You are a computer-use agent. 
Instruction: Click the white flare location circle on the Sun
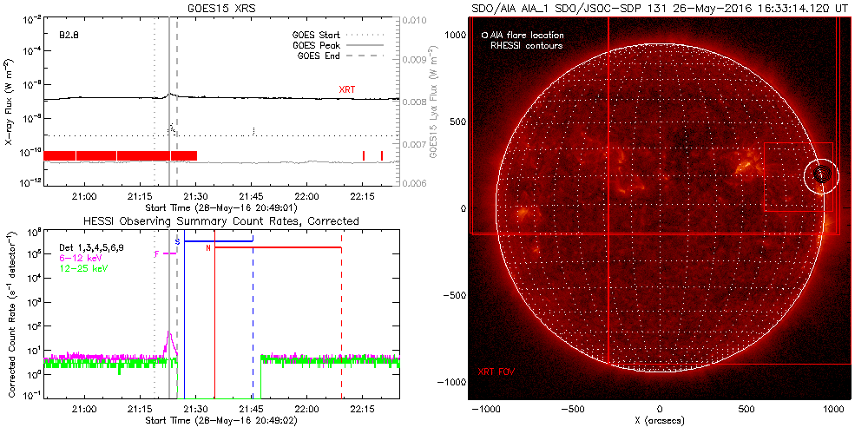click(821, 177)
